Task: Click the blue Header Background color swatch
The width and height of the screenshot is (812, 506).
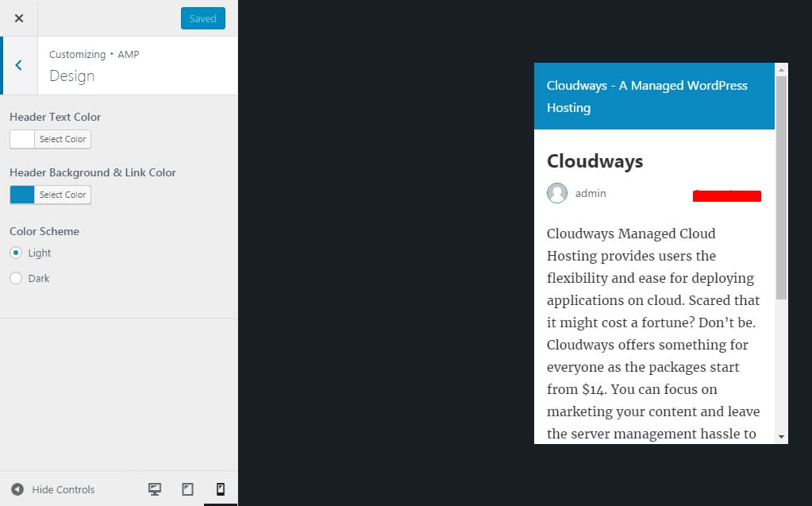Action: [22, 195]
